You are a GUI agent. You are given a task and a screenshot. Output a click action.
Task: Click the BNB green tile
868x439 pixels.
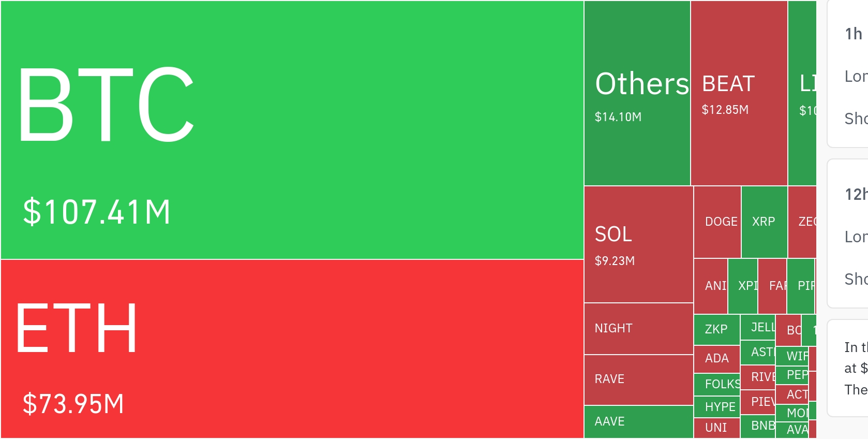(x=758, y=426)
